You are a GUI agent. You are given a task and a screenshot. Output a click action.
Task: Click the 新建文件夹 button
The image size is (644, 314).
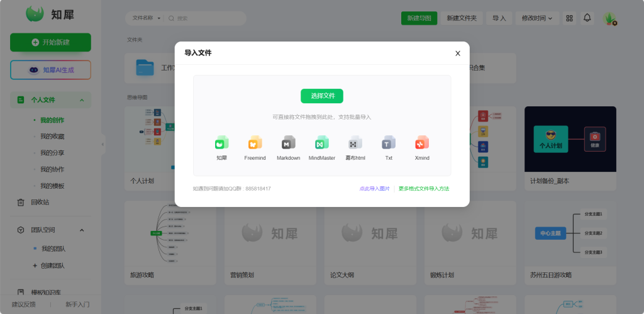(462, 18)
